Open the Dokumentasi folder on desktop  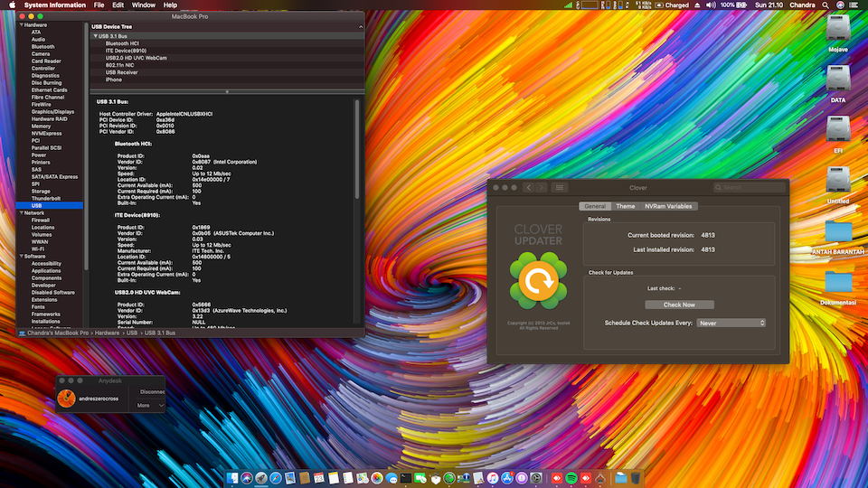(838, 282)
